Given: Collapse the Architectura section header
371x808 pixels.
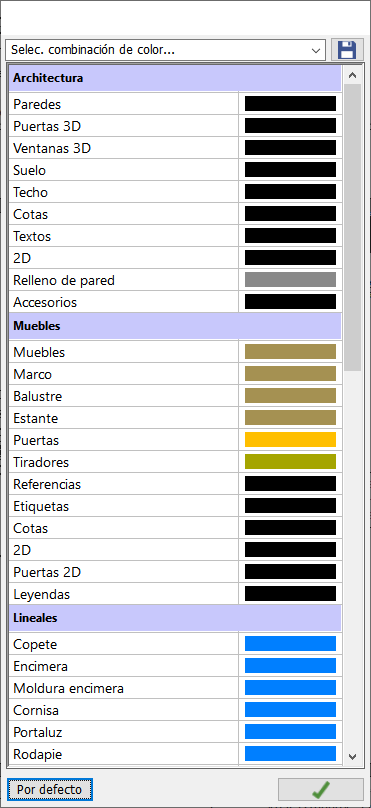Looking at the screenshot, I should [x=175, y=78].
